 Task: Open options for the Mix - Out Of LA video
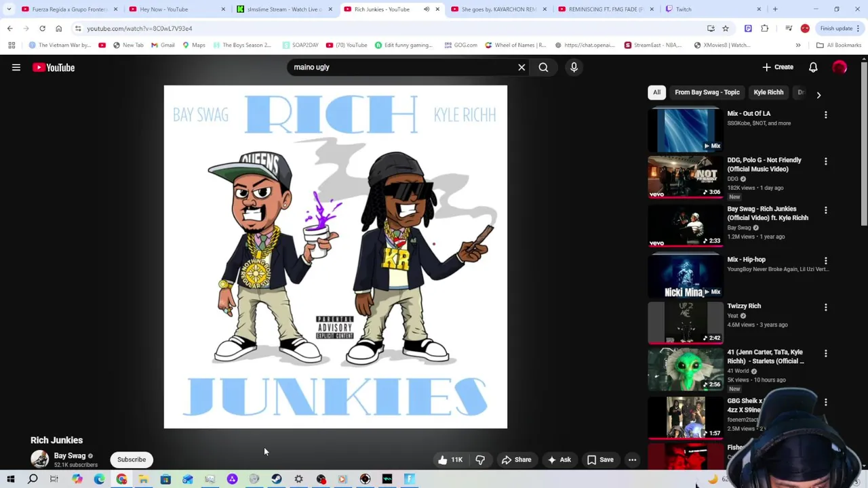click(825, 115)
